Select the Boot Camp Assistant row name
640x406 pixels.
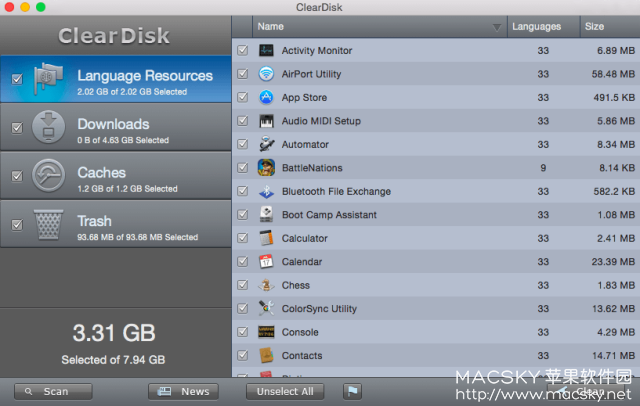pos(329,215)
